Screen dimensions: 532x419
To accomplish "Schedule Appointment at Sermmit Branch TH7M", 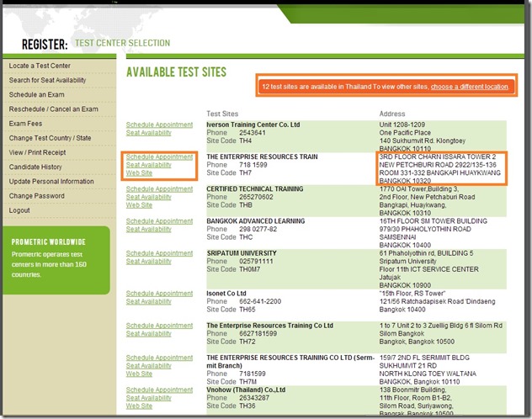I will pos(159,358).
